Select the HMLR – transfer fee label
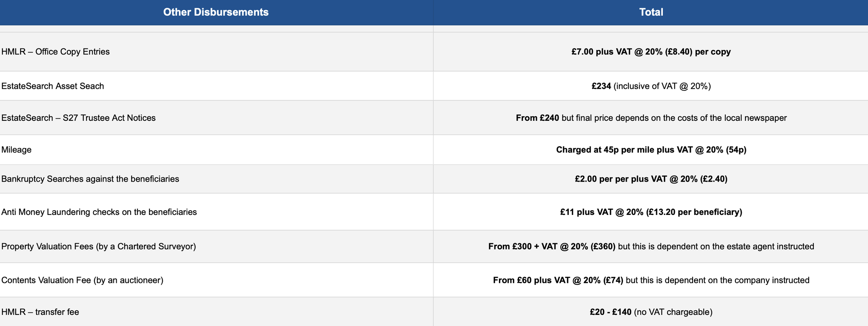 (40, 312)
